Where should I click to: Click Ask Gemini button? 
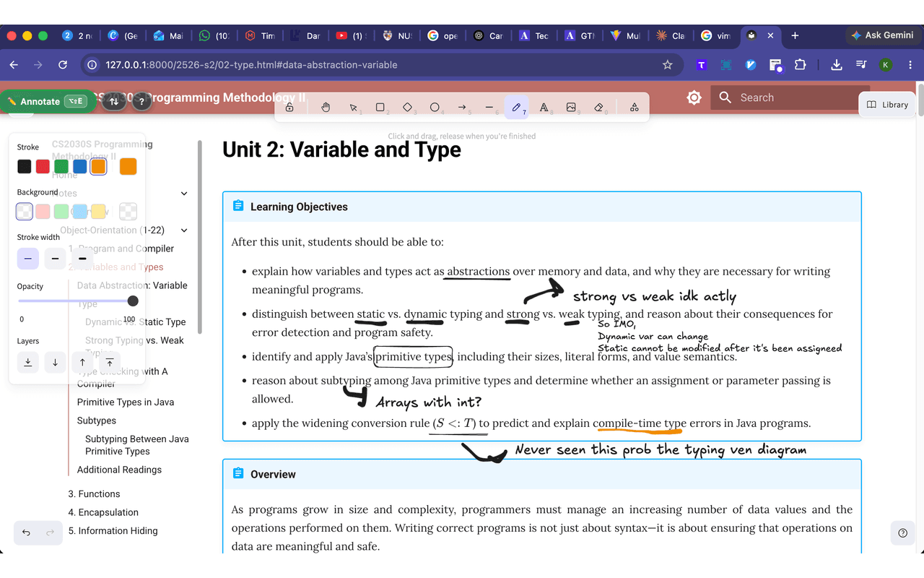click(x=882, y=35)
